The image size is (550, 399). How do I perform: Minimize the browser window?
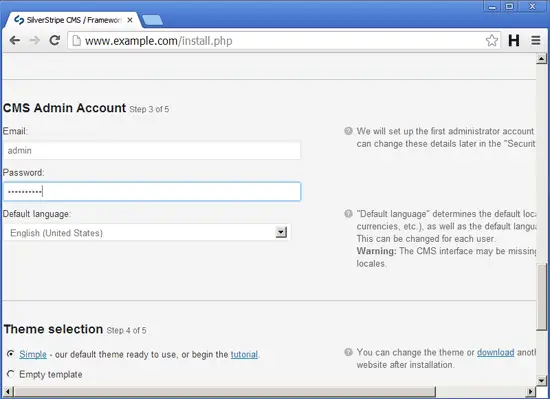[492, 7]
